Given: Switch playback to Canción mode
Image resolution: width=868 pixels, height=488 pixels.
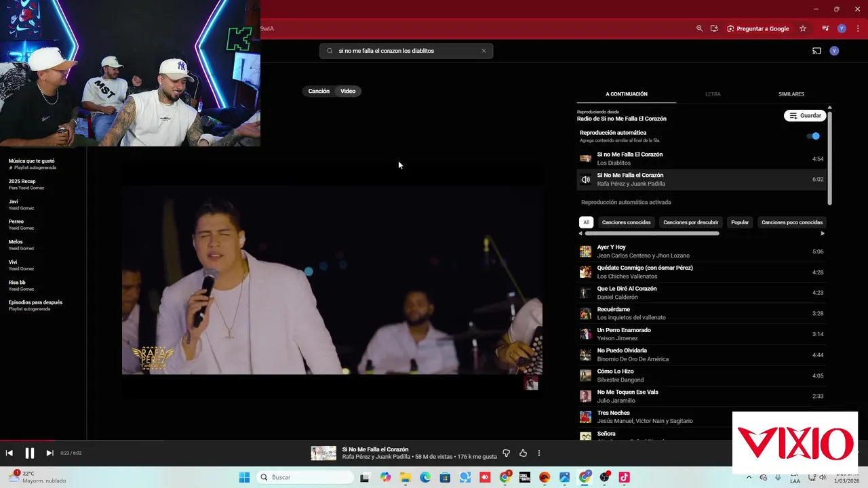Looking at the screenshot, I should point(319,91).
